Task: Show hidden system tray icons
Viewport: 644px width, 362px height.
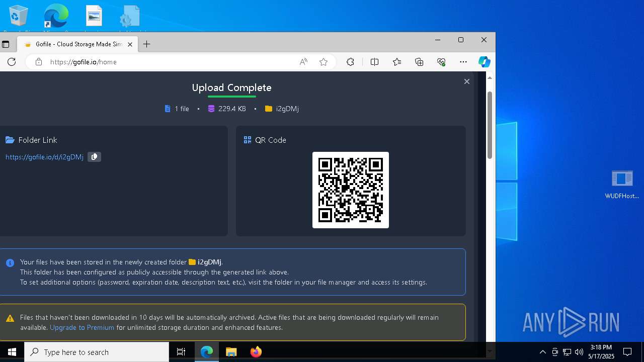Action: coord(542,352)
